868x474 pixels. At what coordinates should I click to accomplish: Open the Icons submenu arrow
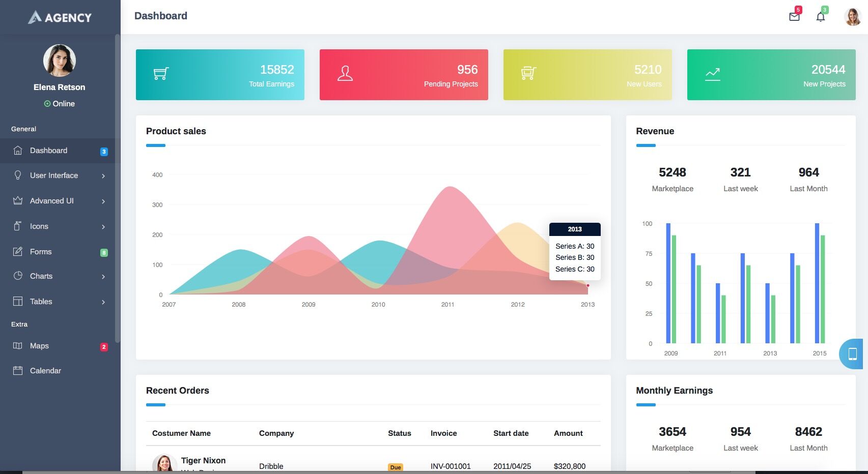tap(103, 227)
